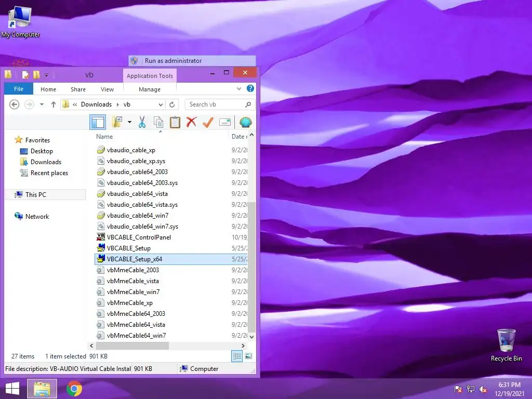Click the muted volume tray icon
The image size is (532, 399).
click(483, 389)
